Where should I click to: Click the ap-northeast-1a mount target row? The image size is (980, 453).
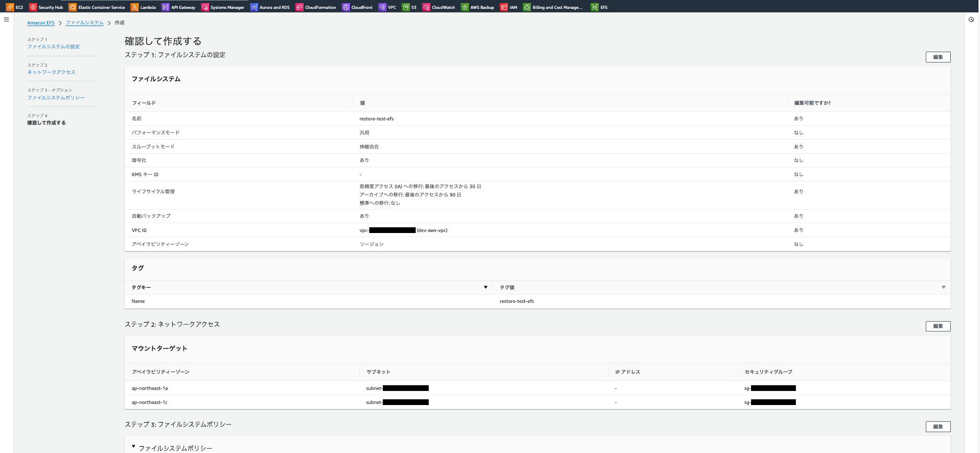point(538,388)
